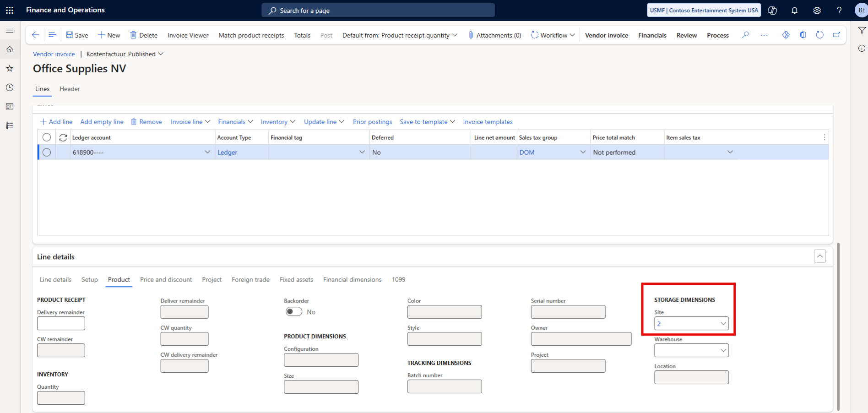Refresh the page with circular arrow icon
The width and height of the screenshot is (868, 413).
820,35
